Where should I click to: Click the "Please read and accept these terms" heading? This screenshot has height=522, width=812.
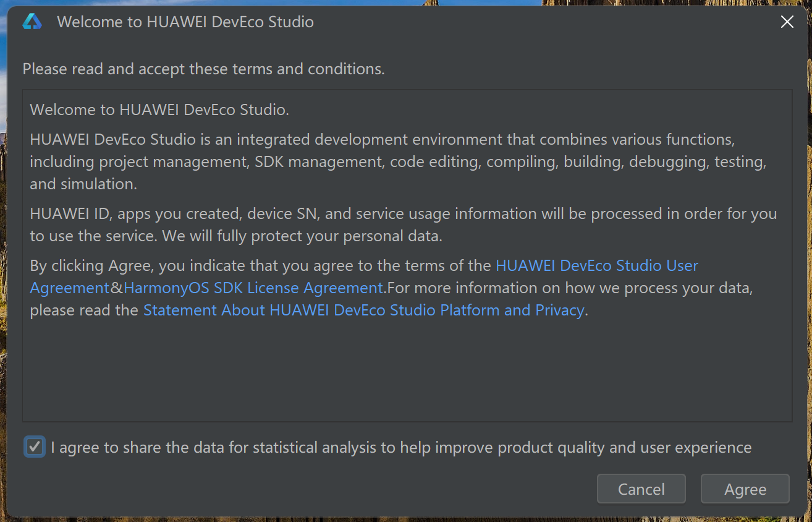point(203,69)
